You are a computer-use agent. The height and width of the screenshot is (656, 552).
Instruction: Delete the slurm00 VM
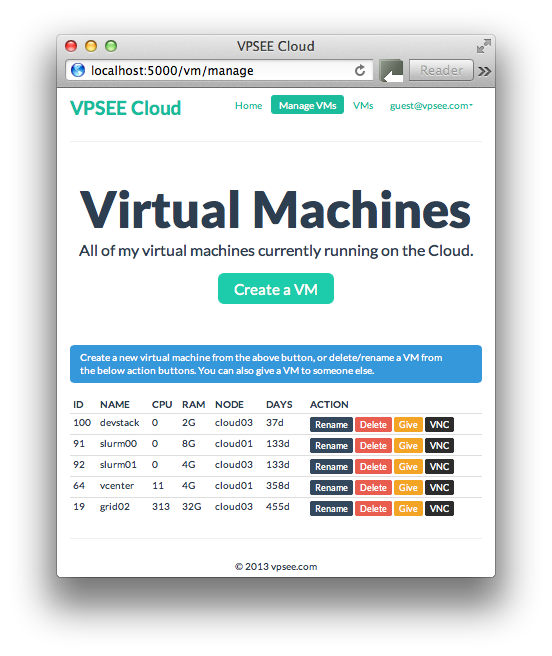[373, 446]
